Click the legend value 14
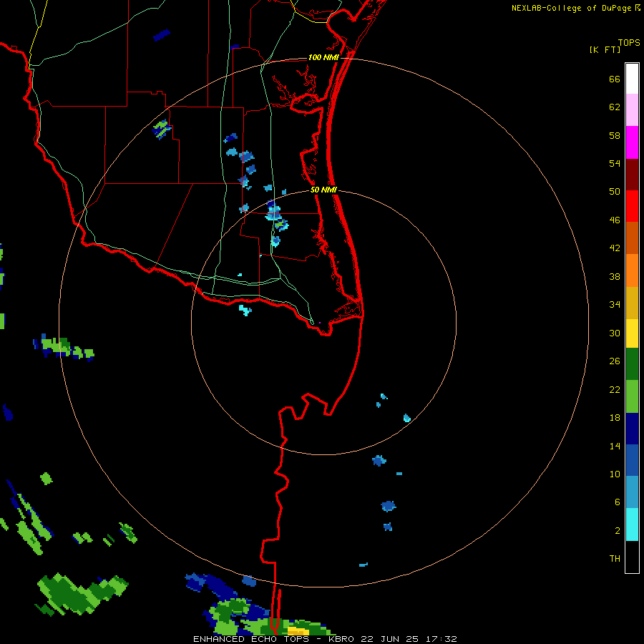This screenshot has height=644, width=644. pos(615,446)
